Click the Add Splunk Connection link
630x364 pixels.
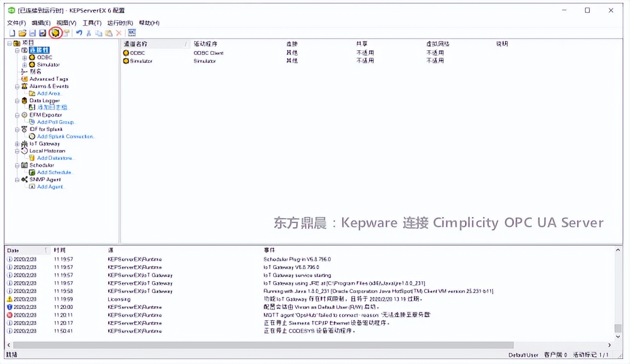pos(66,136)
